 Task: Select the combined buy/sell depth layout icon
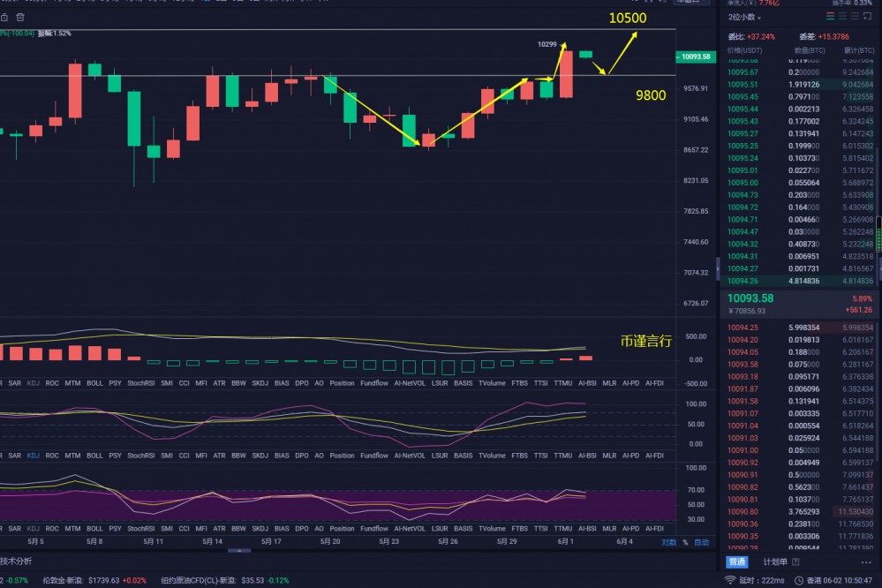point(830,16)
